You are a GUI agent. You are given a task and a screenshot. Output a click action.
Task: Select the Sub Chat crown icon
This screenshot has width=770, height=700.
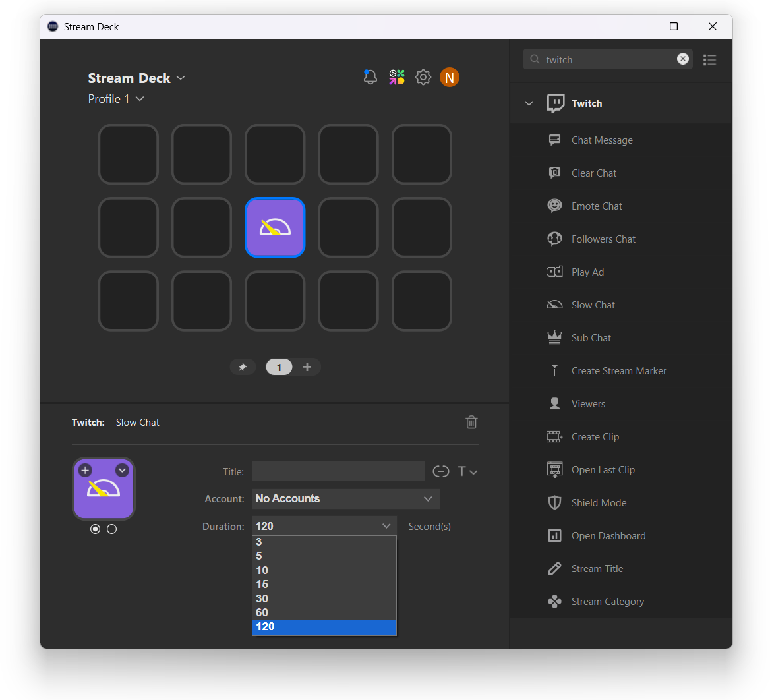554,337
